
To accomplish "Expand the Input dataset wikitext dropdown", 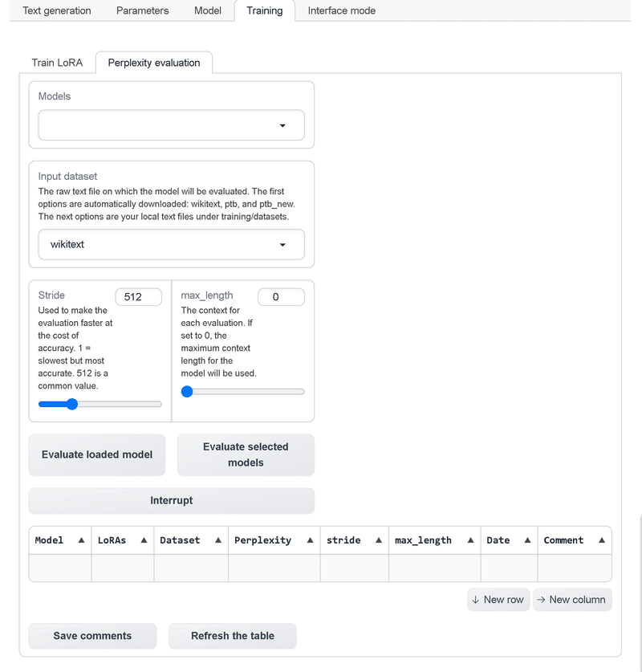I will click(172, 244).
